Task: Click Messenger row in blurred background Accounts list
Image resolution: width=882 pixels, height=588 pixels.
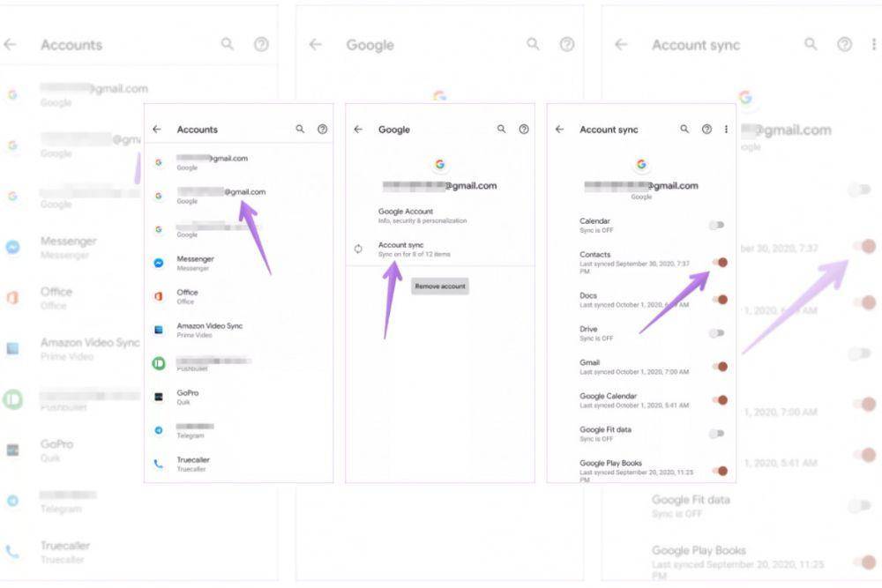Action: click(x=72, y=248)
